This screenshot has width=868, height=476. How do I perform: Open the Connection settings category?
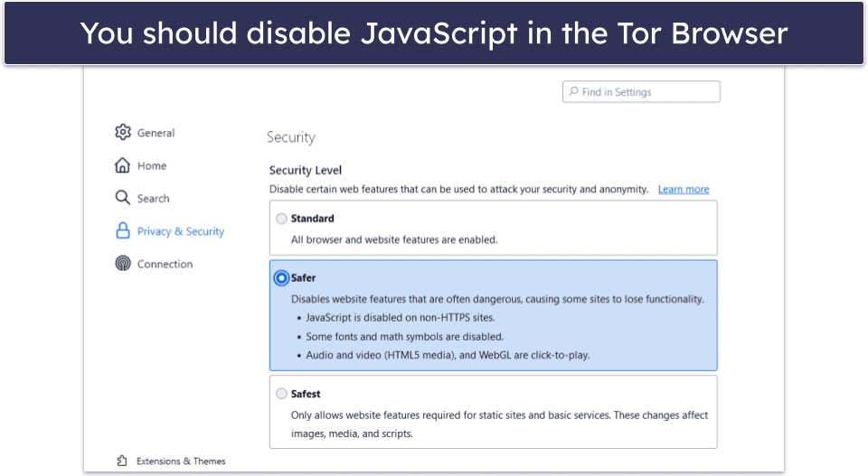154,264
